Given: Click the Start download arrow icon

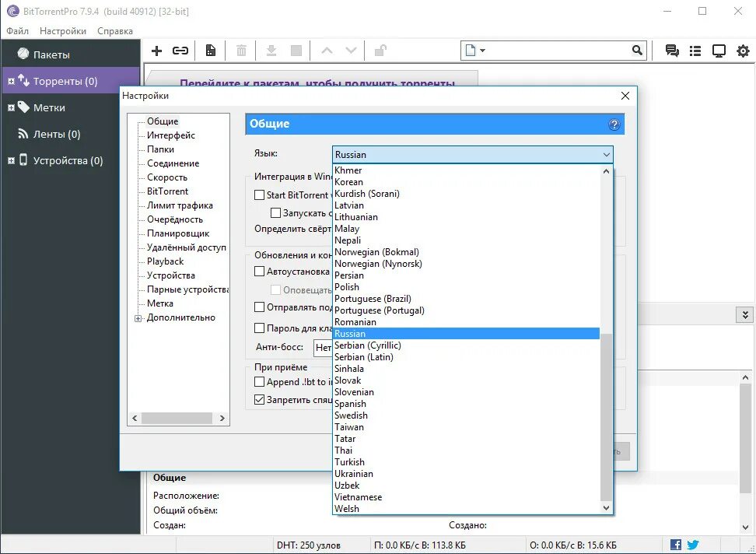Looking at the screenshot, I should point(271,51).
